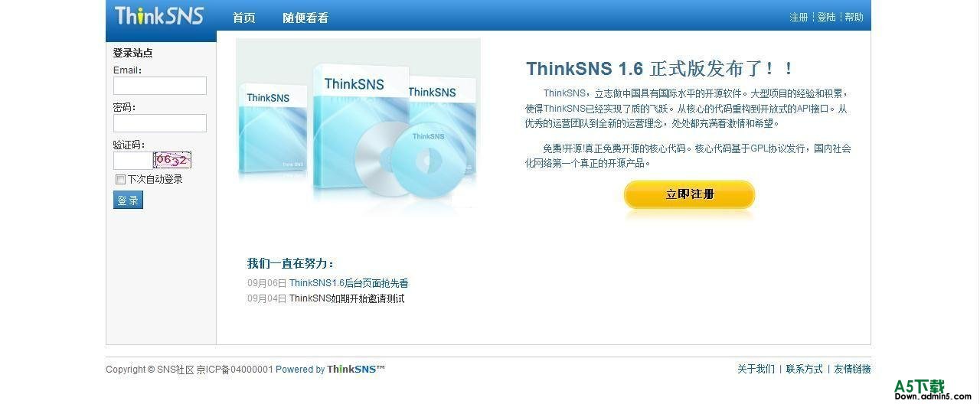Focus the 密码 password input field

(160, 123)
